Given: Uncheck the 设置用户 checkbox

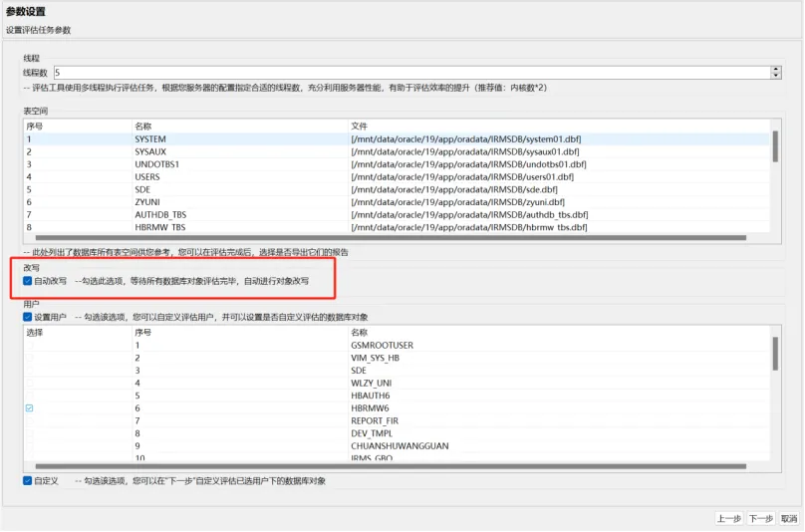Looking at the screenshot, I should [28, 317].
